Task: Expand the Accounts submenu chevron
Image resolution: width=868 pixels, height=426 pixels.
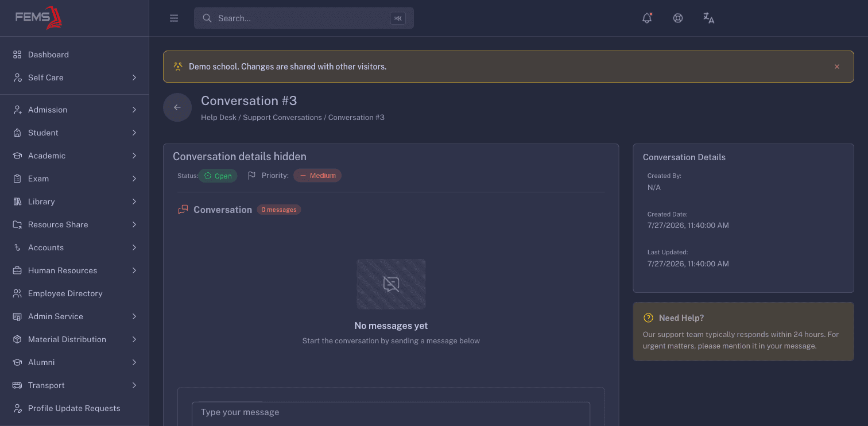Action: coord(134,247)
